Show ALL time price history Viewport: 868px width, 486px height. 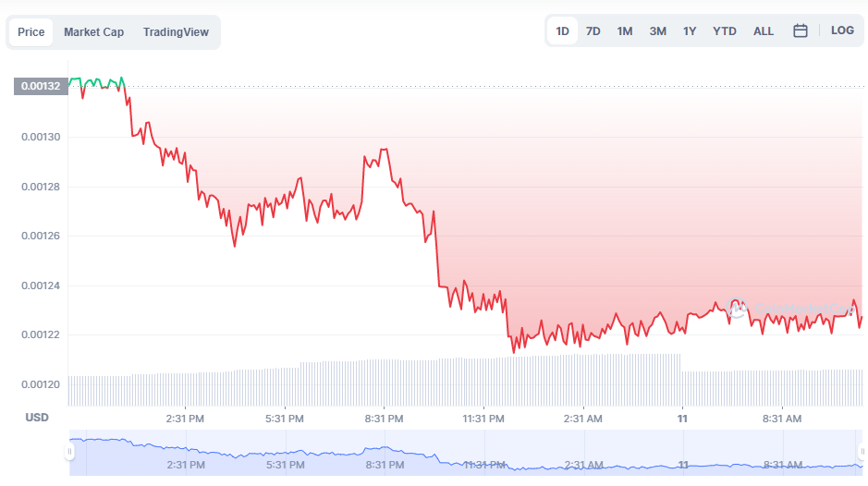click(x=764, y=31)
